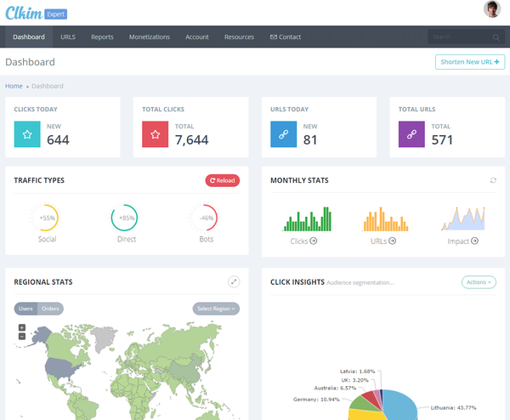Click the 571 total URLs value

click(x=442, y=140)
